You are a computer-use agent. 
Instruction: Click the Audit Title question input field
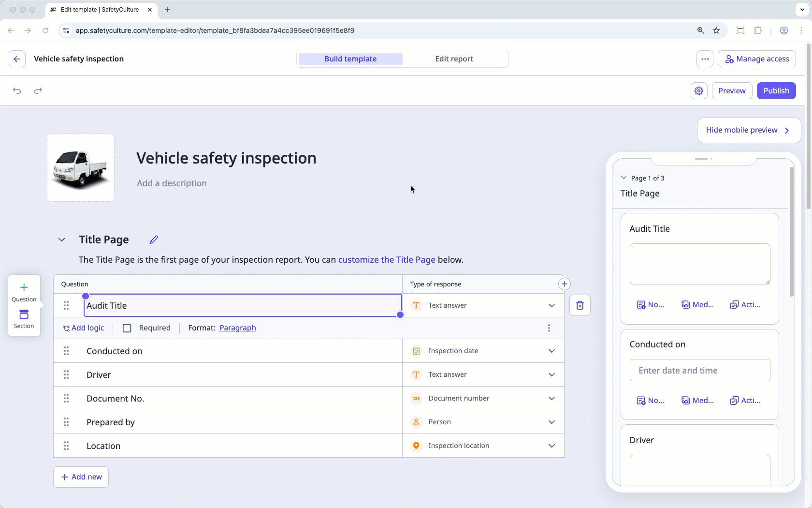pyautogui.click(x=243, y=305)
